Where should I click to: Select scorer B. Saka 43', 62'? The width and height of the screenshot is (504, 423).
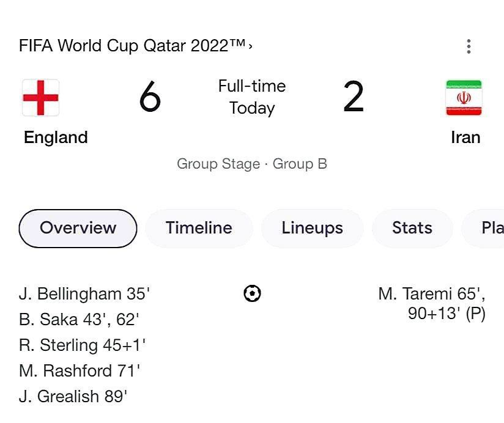tap(79, 320)
